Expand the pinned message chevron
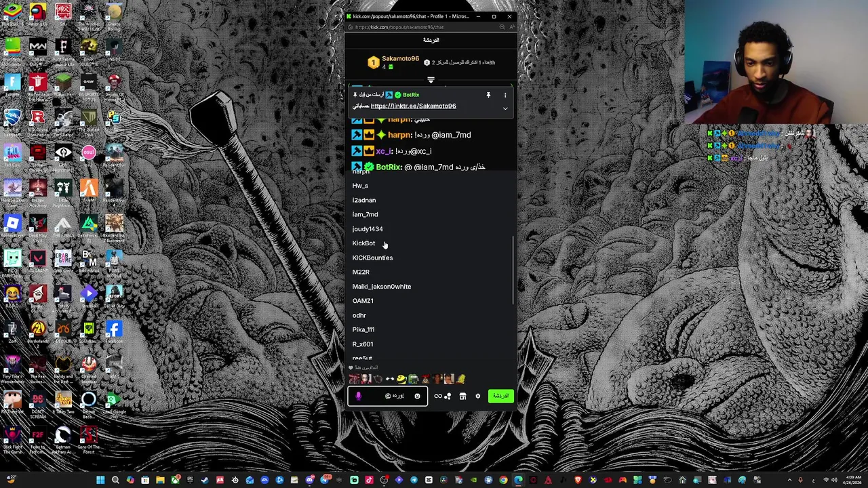 coord(505,108)
